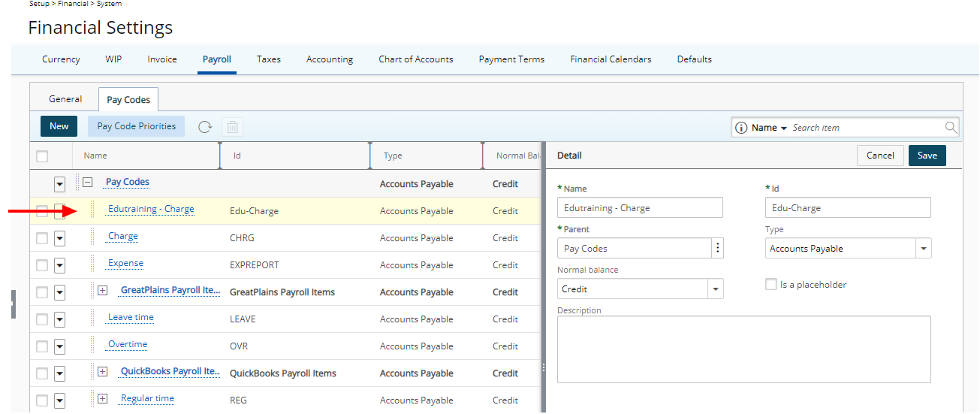Click into the Description text area
The height and width of the screenshot is (414, 980).
(743, 349)
